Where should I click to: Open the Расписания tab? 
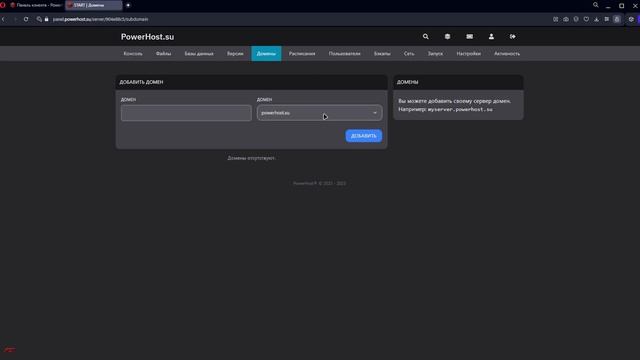point(302,53)
